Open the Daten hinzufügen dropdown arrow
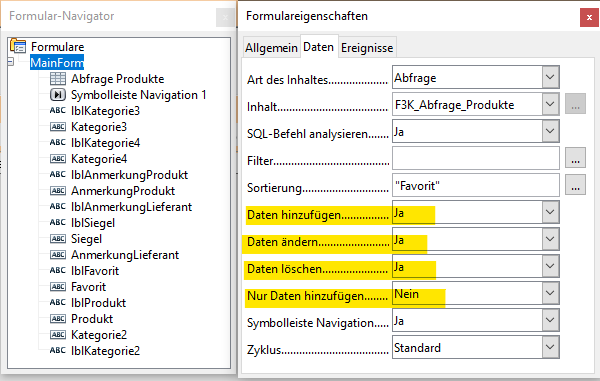600x381 pixels. pyautogui.click(x=550, y=212)
